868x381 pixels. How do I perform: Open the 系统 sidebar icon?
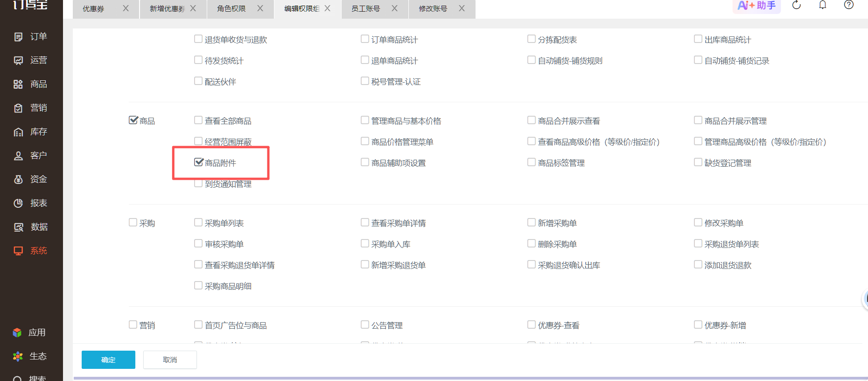click(x=19, y=251)
